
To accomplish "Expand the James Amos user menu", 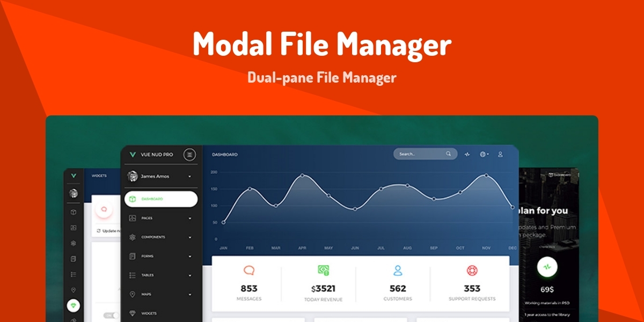I will [x=189, y=176].
